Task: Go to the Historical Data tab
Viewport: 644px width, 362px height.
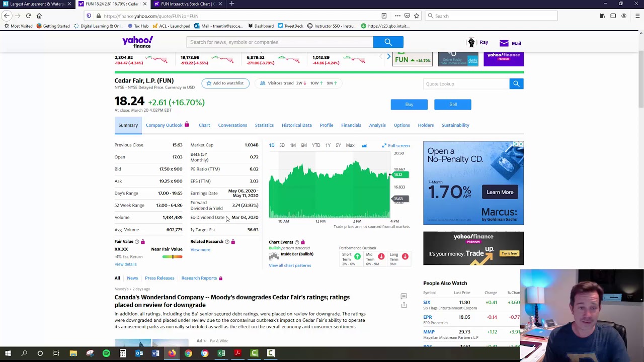Action: click(x=296, y=125)
